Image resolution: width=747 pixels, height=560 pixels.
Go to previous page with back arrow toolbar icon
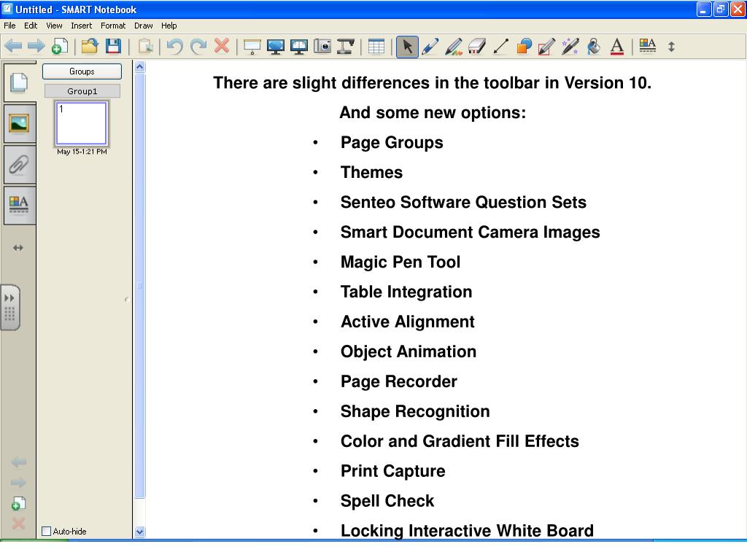(13, 47)
